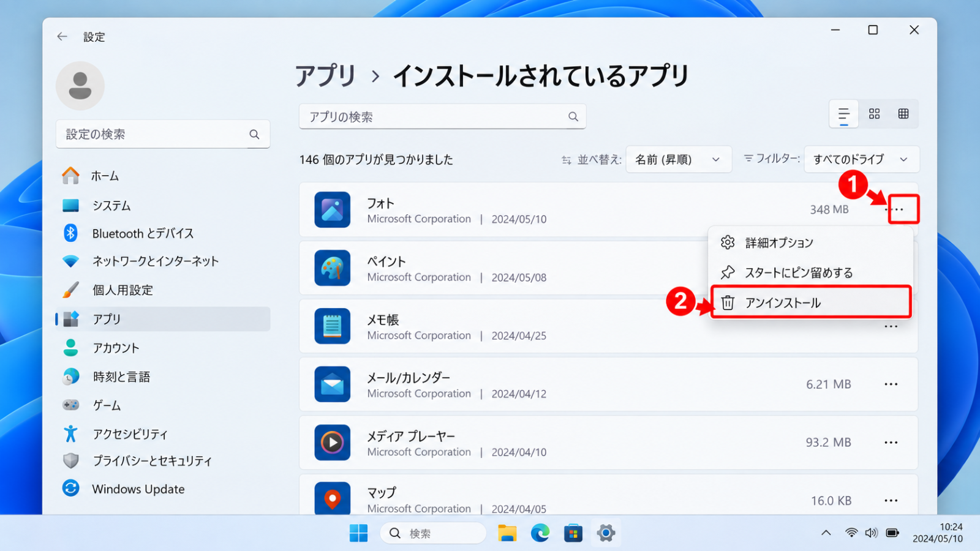Click the Notepad (メモ帳) app icon
The width and height of the screenshot is (980, 551).
[x=332, y=326]
